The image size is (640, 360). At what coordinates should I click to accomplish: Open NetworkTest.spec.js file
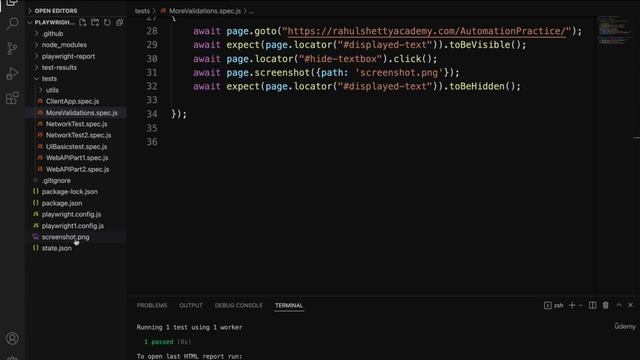click(76, 124)
